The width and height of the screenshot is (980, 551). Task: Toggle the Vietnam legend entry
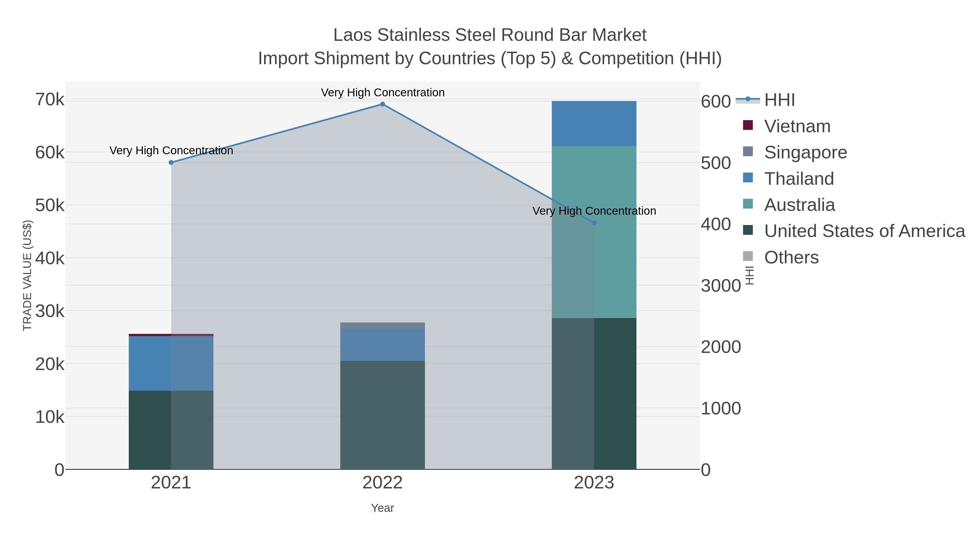pos(786,126)
